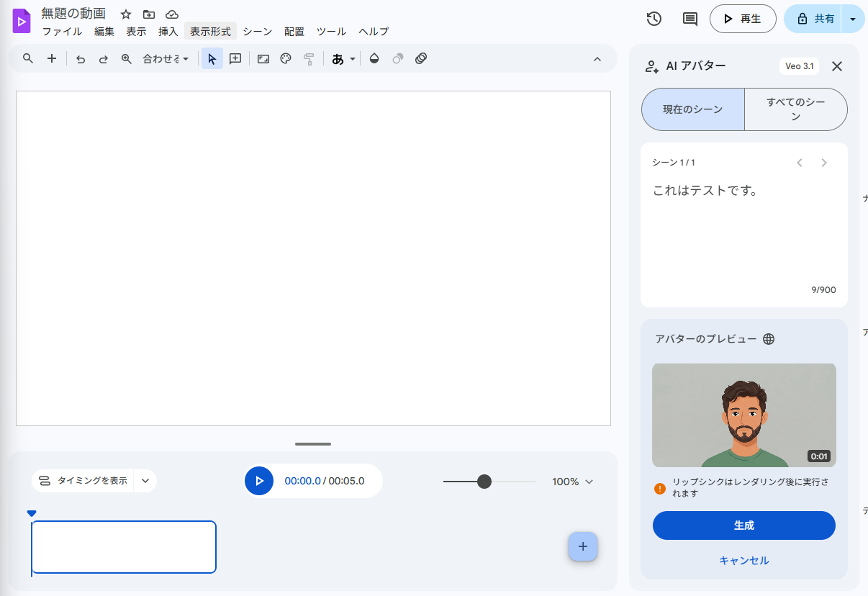Open the 共有 dropdown arrow

pos(853,19)
